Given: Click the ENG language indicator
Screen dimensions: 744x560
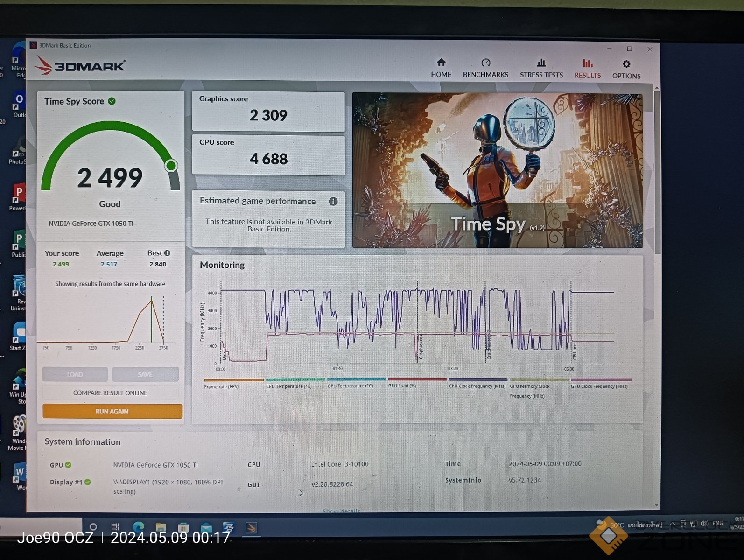Looking at the screenshot, I should 717,523.
